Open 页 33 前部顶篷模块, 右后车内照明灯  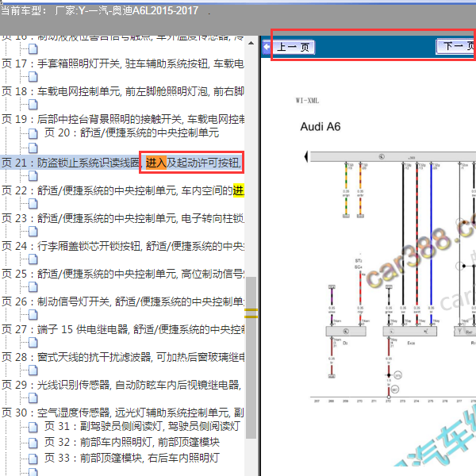pyautogui.click(x=132, y=458)
